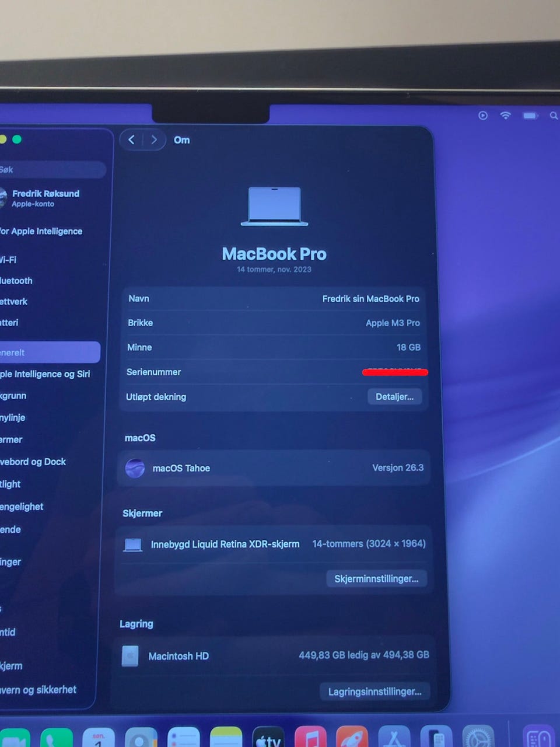Open the App Store from the Dock
The image size is (560, 747).
coord(395,737)
